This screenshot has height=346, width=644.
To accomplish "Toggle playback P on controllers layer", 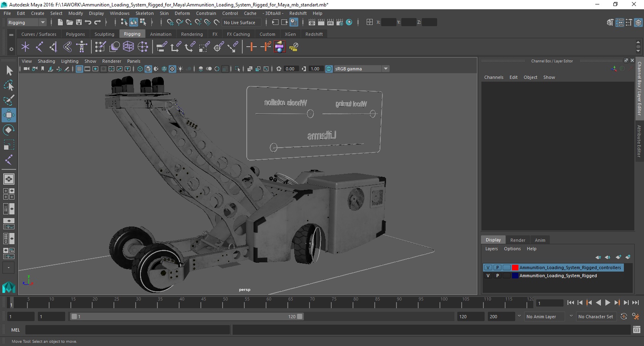I will [x=497, y=268].
